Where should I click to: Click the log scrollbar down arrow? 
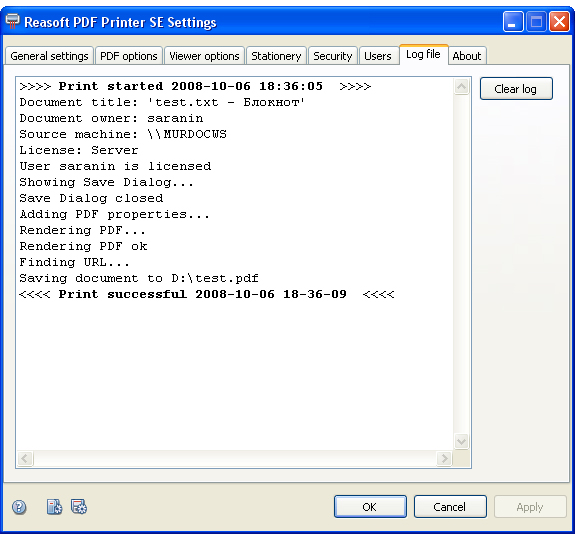pyautogui.click(x=461, y=441)
